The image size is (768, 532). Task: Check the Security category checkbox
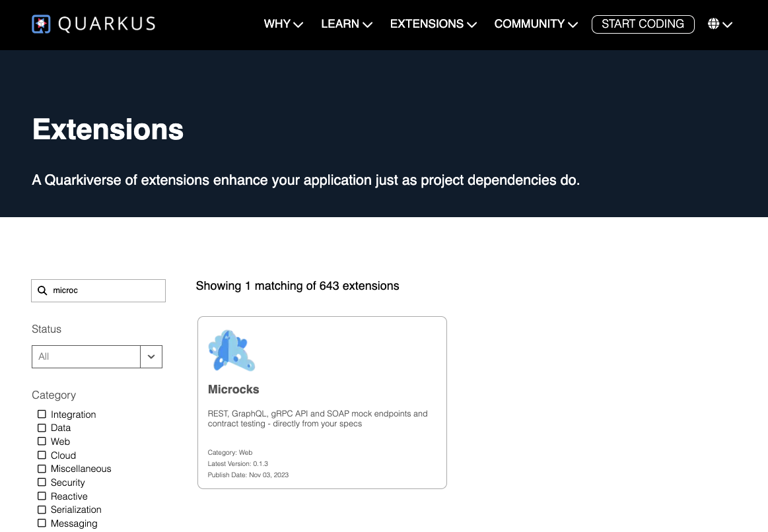pyautogui.click(x=42, y=482)
